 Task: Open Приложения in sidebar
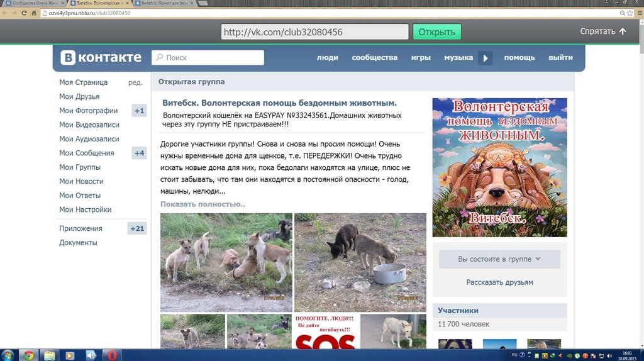[80, 228]
